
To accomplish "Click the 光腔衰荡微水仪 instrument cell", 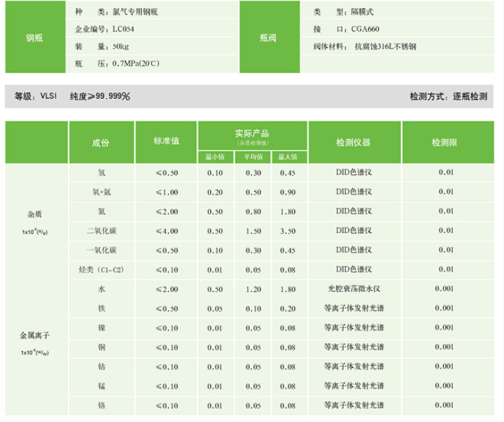I will click(355, 288).
